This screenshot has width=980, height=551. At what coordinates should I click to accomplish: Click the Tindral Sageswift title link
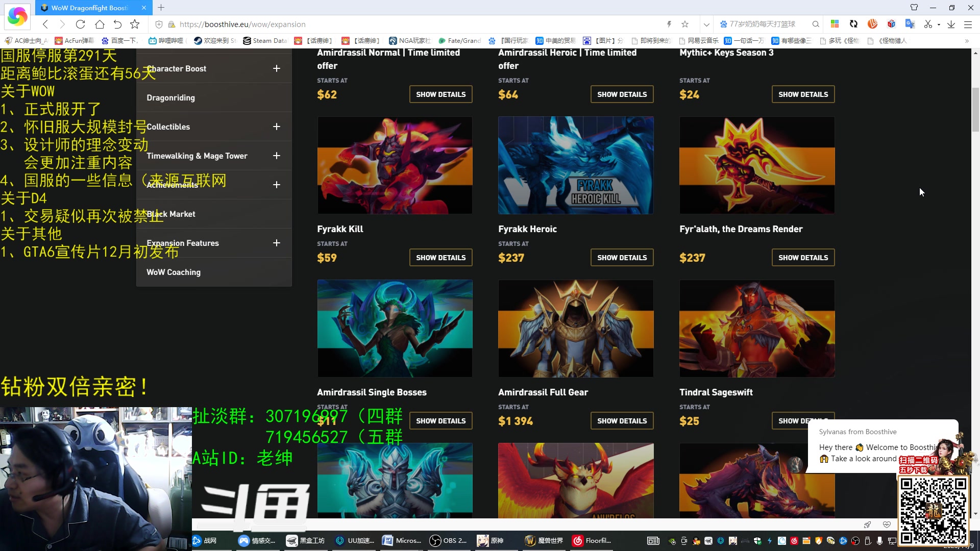tap(716, 392)
